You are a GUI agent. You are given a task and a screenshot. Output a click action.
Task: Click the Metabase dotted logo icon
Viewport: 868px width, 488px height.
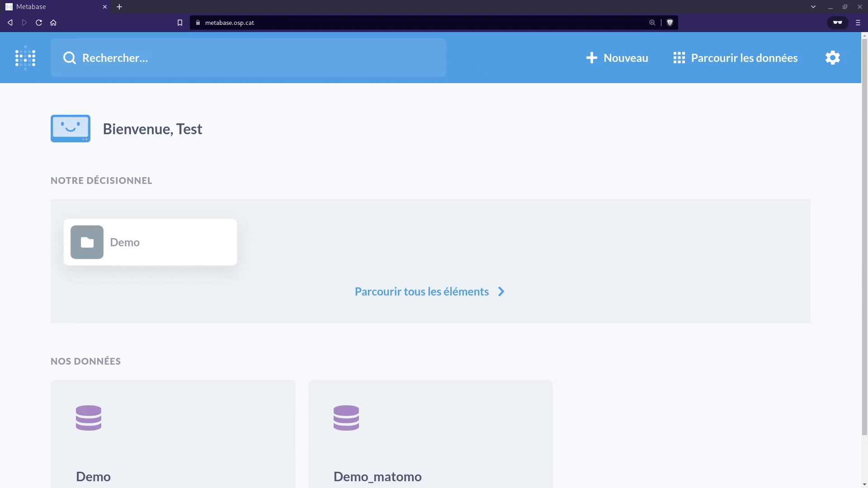click(x=25, y=58)
